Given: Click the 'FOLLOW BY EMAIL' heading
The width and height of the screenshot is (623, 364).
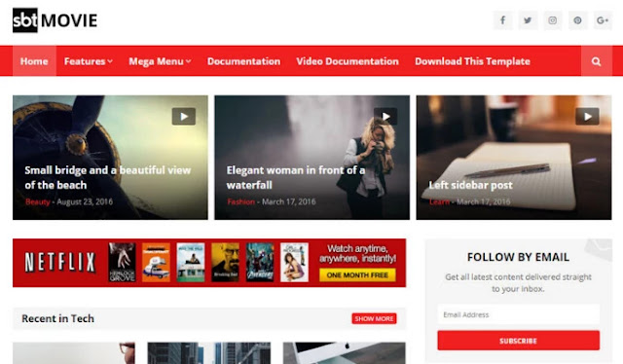Looking at the screenshot, I should [x=518, y=257].
